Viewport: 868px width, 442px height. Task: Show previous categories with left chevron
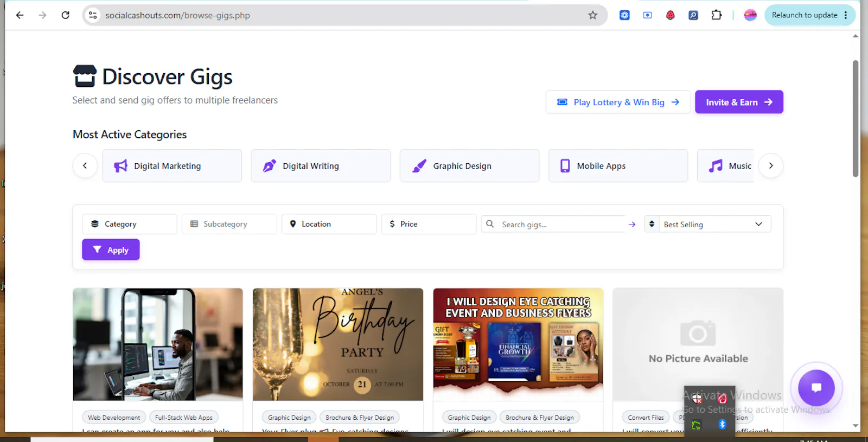click(x=85, y=166)
